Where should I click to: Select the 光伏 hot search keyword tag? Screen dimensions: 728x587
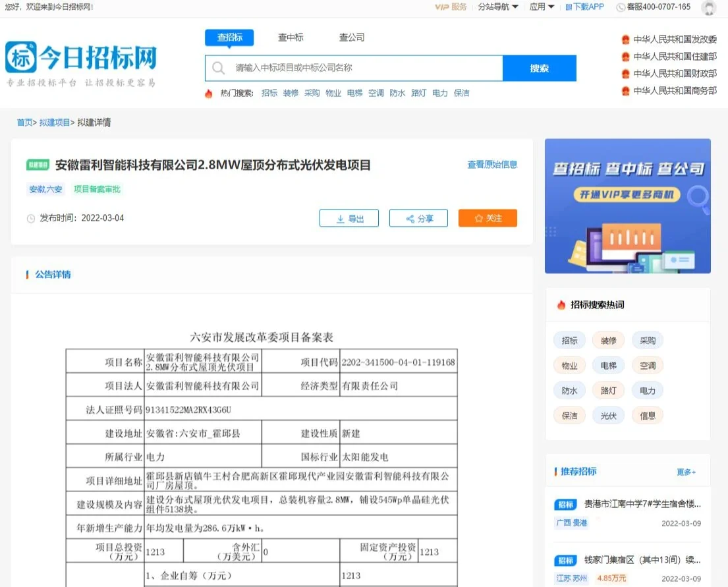coord(607,415)
